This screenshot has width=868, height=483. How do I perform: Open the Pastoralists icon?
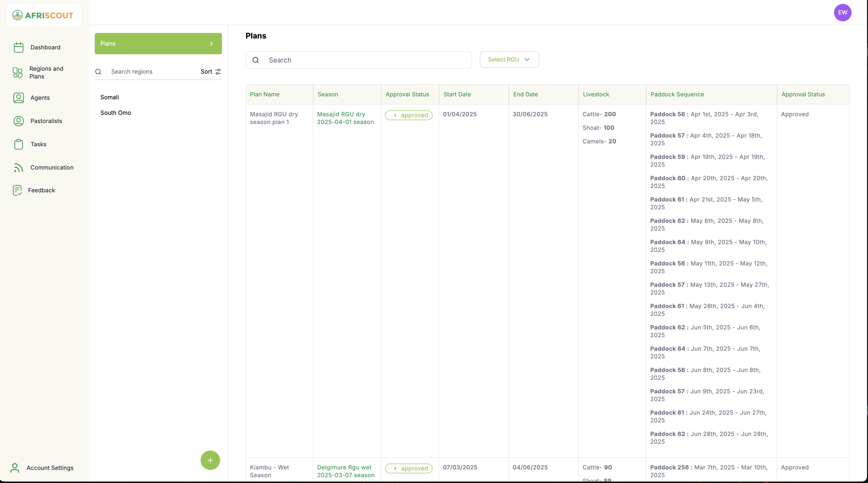(x=18, y=121)
